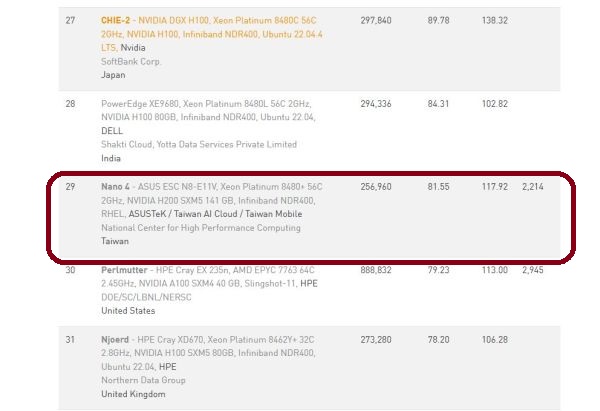Click the DELL manufacturer link
Screen dimensions: 600x411
113,130
